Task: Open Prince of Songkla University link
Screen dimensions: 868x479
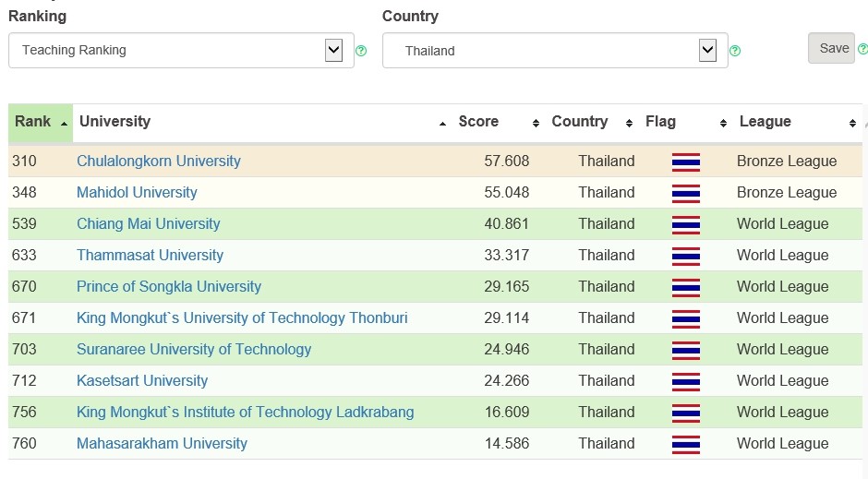Action: point(169,286)
